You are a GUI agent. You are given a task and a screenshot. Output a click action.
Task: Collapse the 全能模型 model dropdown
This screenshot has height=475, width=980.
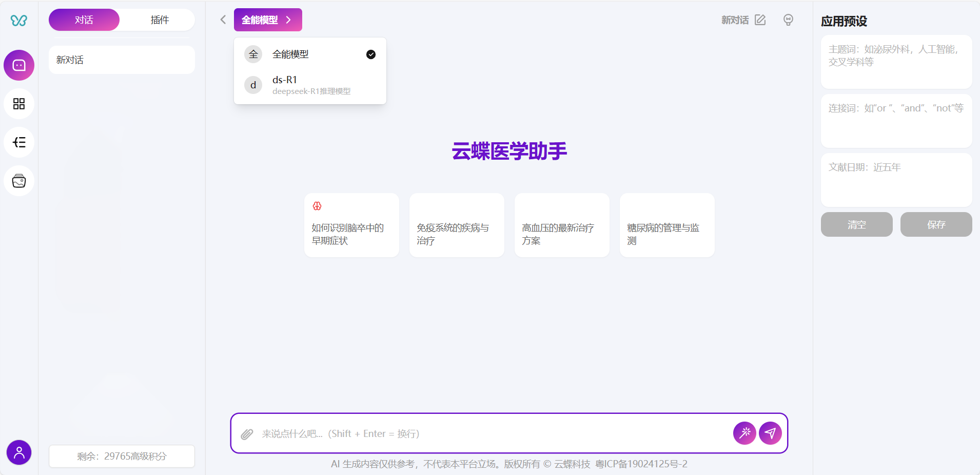pyautogui.click(x=268, y=20)
